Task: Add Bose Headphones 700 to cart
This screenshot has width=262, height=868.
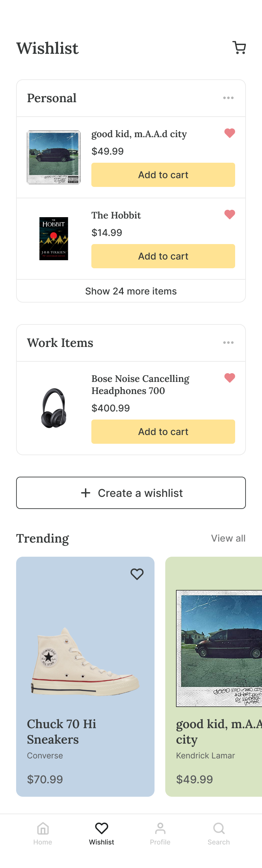Action: pyautogui.click(x=163, y=432)
